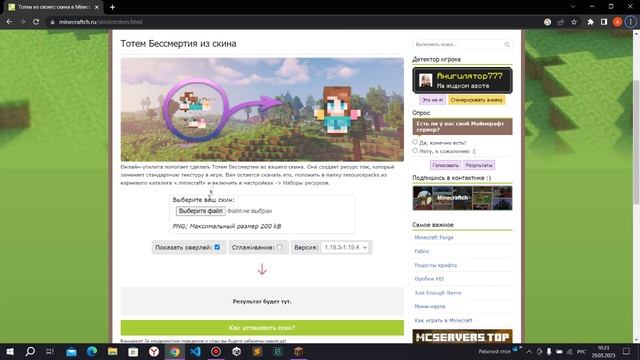This screenshot has height=360, width=640.
Task: Open Visual Studio Code from taskbar
Action: tap(195, 351)
